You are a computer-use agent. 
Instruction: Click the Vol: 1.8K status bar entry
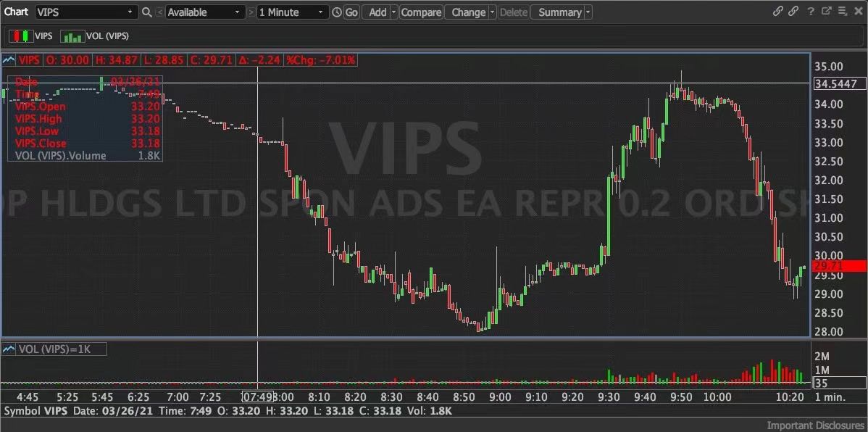coord(430,411)
